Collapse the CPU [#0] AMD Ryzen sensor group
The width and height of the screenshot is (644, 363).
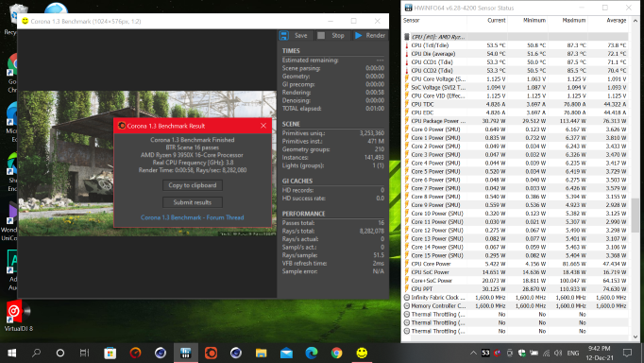tap(407, 37)
